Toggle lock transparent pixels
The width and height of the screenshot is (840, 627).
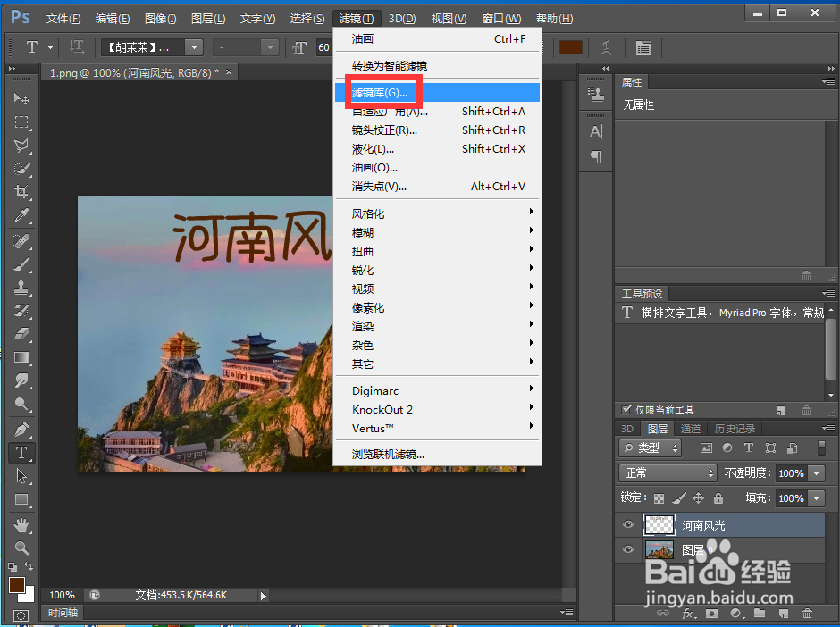[x=659, y=498]
